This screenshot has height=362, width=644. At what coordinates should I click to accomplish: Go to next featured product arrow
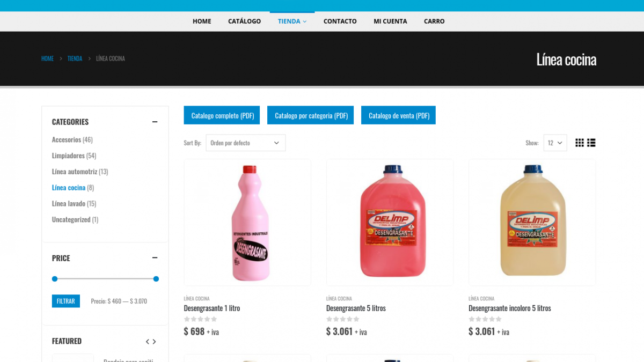[x=155, y=342]
